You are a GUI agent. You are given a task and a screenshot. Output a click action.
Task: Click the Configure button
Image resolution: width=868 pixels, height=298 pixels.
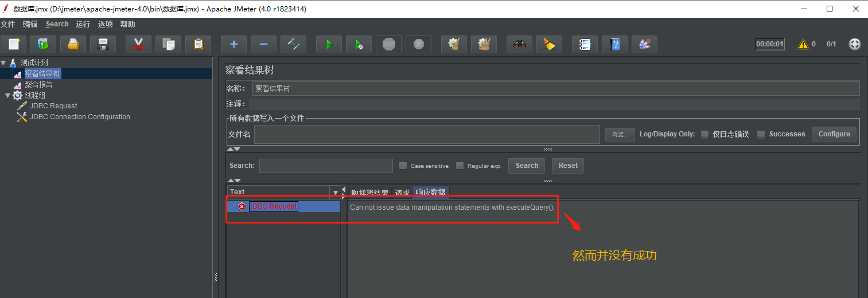click(x=834, y=134)
